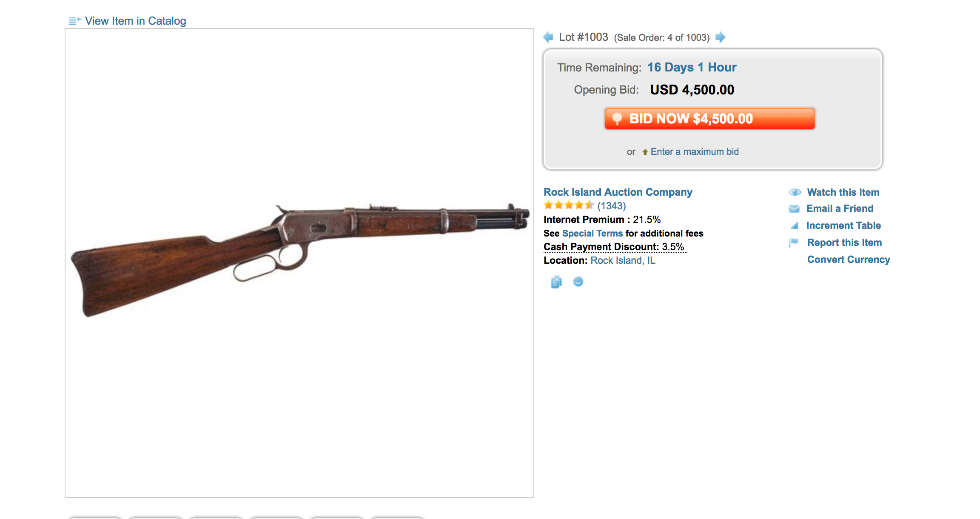Open the Special Terms link
Image resolution: width=980 pixels, height=519 pixels.
point(592,234)
